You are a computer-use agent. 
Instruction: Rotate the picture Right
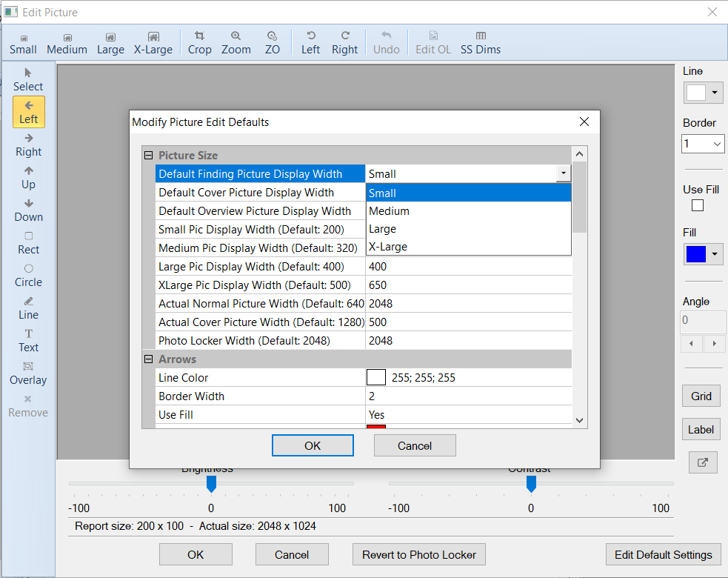click(x=345, y=42)
